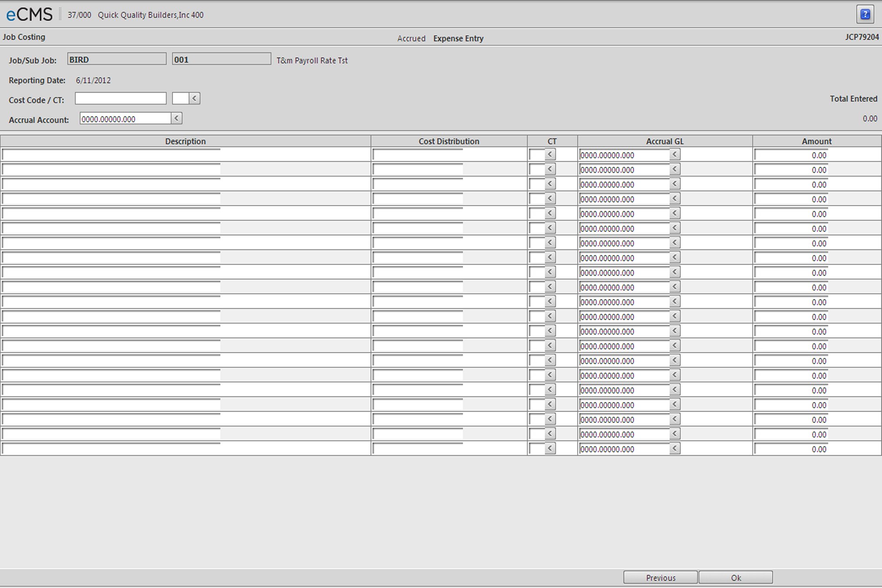This screenshot has width=882, height=588.
Task: Click first row Description field
Action: tap(111, 155)
